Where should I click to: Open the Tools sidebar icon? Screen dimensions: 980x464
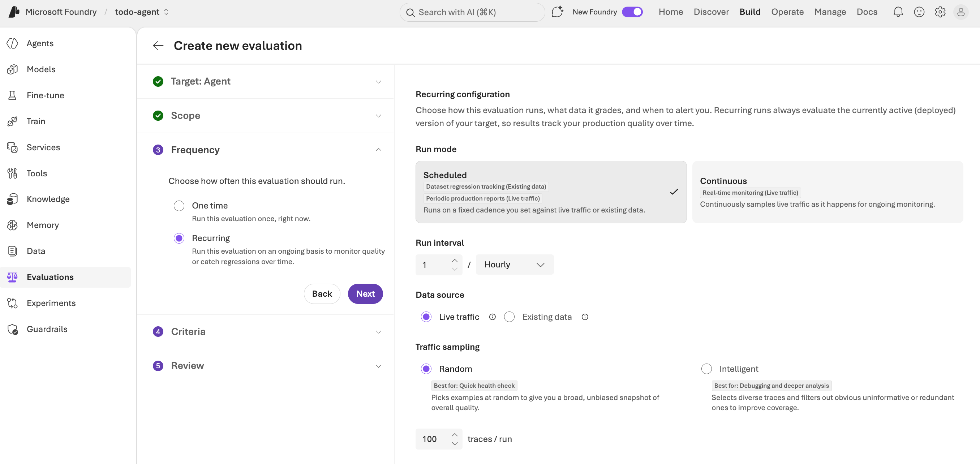[12, 173]
